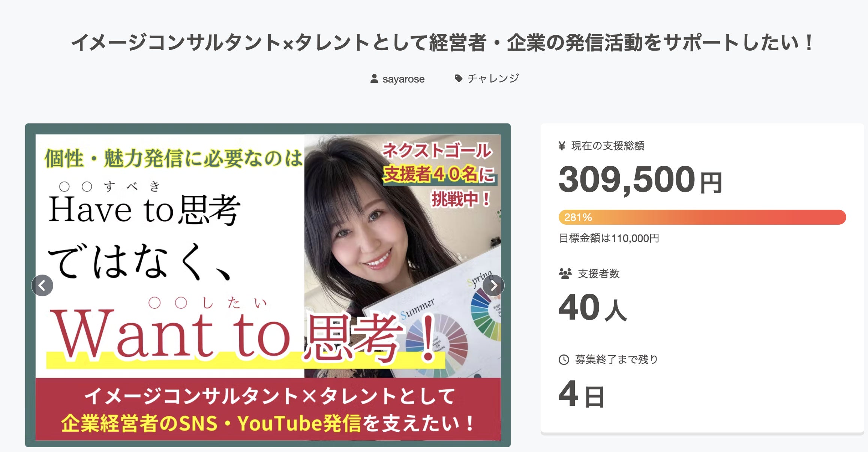Click the 4日 remaining days value

582,393
